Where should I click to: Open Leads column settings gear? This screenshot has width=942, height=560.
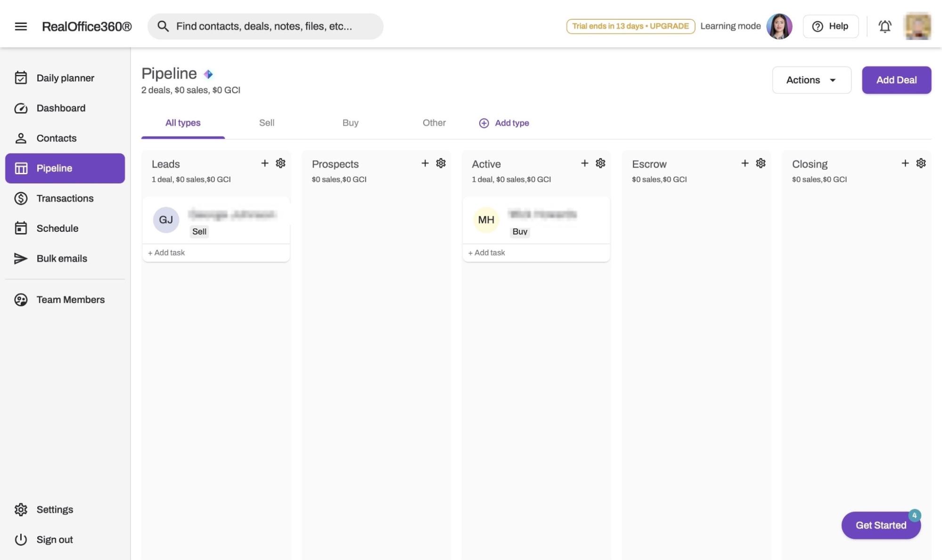click(280, 163)
